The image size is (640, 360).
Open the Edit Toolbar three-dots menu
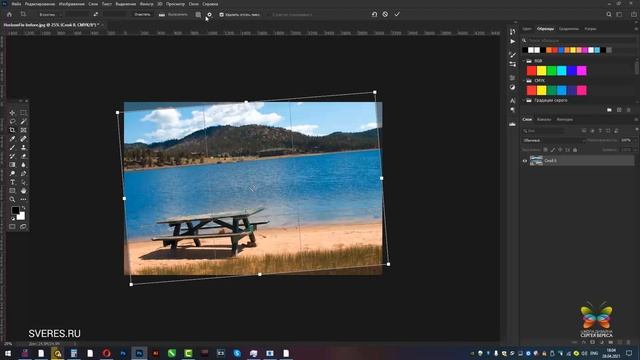(x=23, y=200)
